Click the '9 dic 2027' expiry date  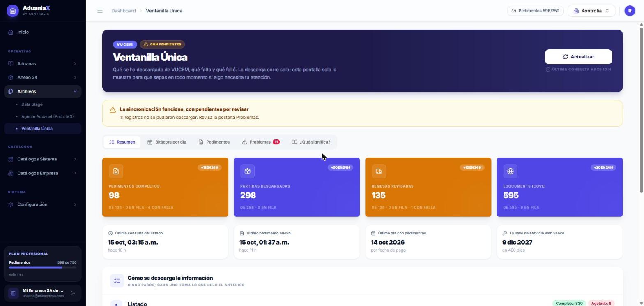[517, 243]
